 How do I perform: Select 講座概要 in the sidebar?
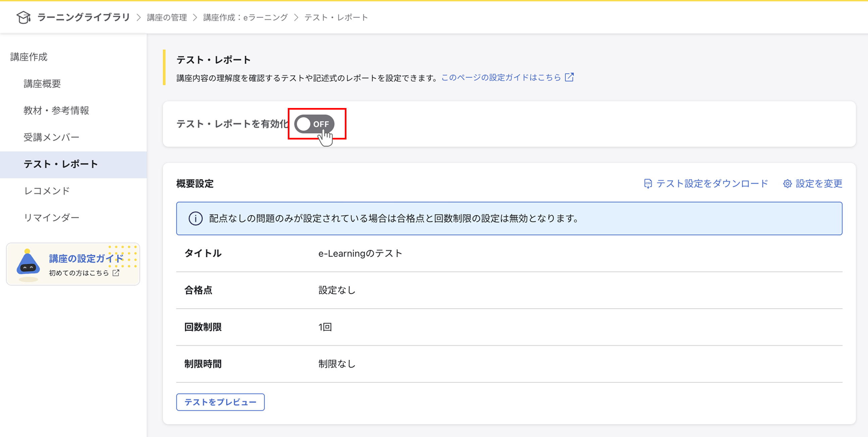point(42,84)
